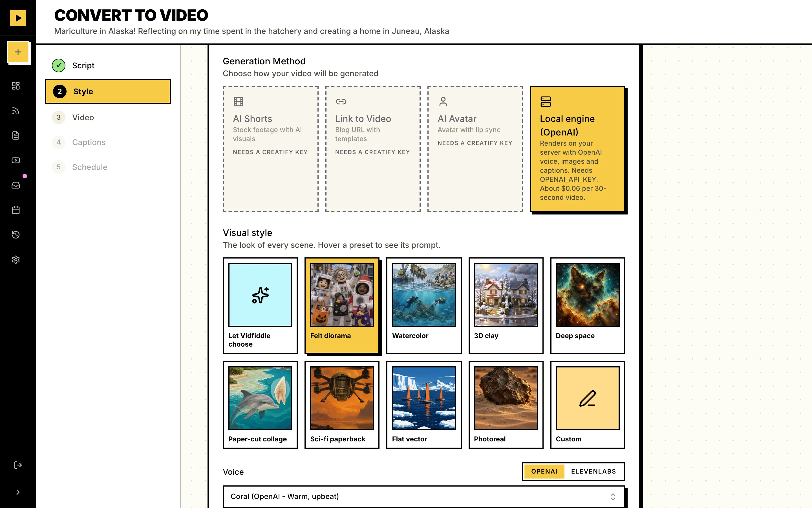This screenshot has height=508, width=812.
Task: Select the Sci-fi paperback style
Action: (342, 404)
